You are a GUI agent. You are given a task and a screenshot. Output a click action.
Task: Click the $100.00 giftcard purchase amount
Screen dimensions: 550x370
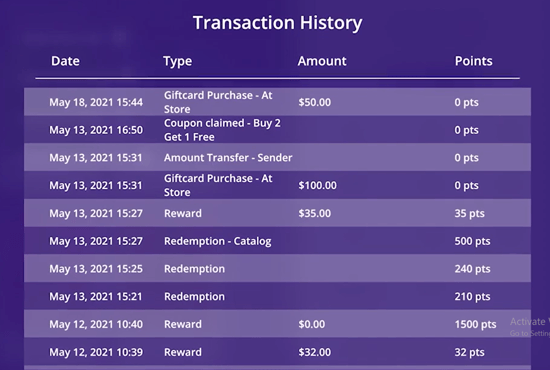tap(317, 185)
